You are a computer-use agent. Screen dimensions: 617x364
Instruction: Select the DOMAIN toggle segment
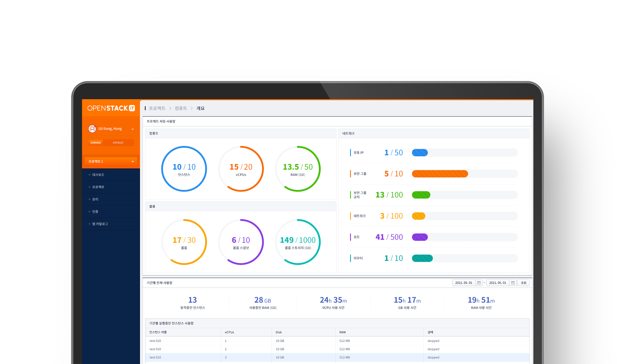(x=96, y=143)
